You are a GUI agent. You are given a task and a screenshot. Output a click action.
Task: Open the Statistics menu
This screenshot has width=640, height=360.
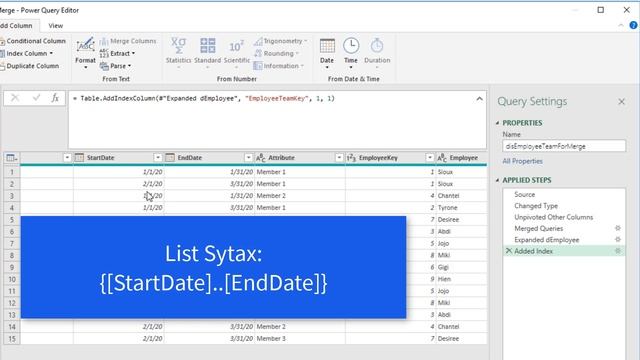[x=178, y=53]
